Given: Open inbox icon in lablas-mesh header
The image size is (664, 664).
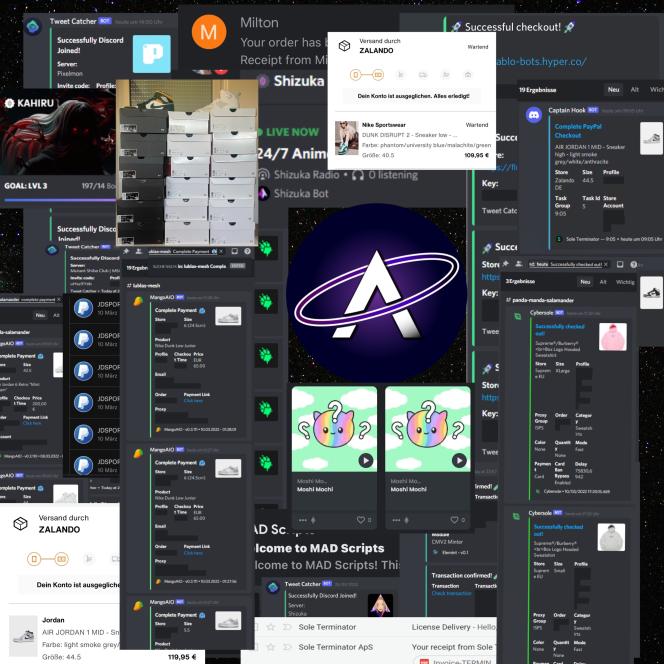Looking at the screenshot, I should (x=234, y=252).
